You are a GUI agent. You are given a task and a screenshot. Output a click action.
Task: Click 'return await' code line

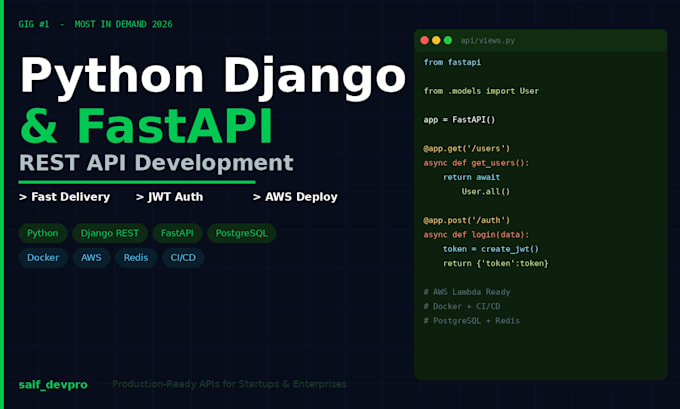click(x=471, y=177)
